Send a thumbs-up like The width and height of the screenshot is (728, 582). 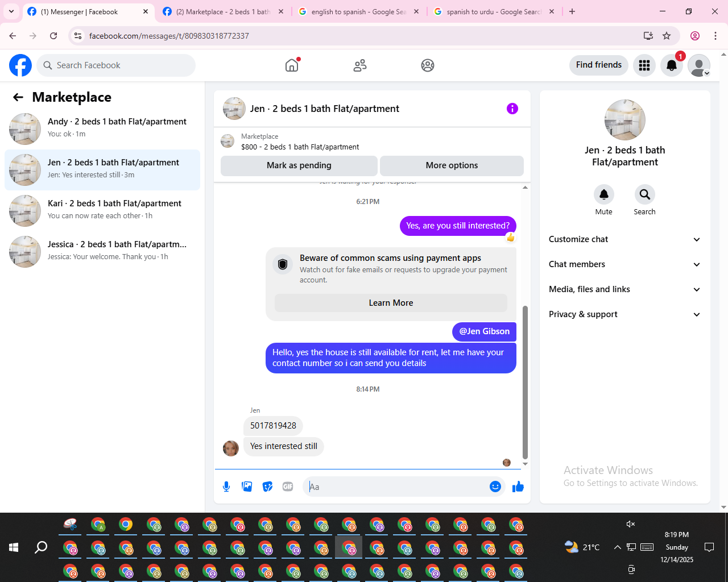[518, 487]
